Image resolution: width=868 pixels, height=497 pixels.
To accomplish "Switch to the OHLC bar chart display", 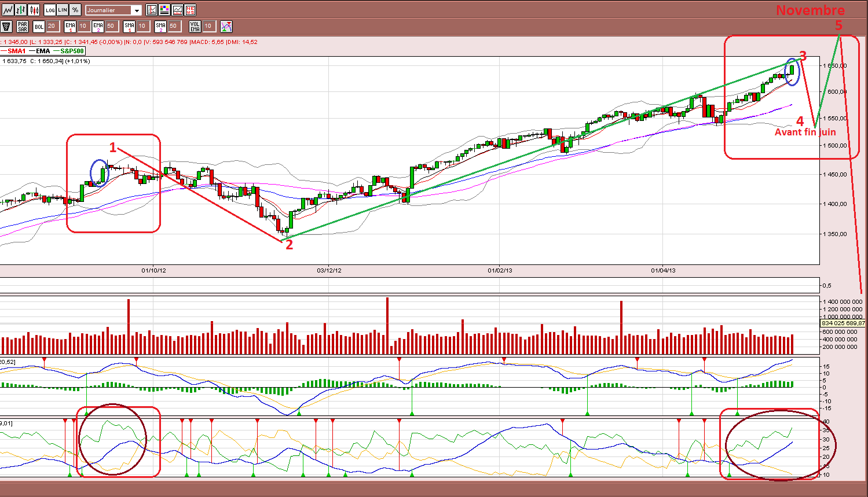I will 21,10.
